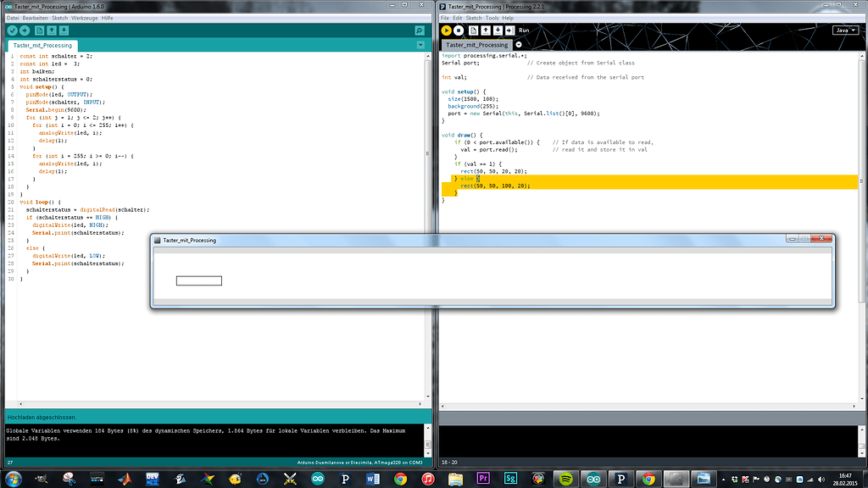Open a sketch with Arduino's up-arrow icon
This screenshot has height=488, width=868.
[x=52, y=30]
